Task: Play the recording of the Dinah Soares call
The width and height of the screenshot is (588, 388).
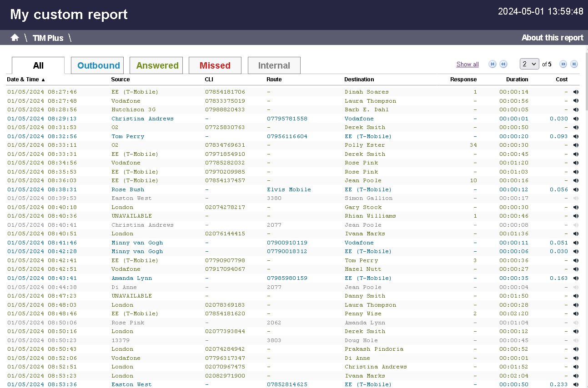Action: click(576, 92)
